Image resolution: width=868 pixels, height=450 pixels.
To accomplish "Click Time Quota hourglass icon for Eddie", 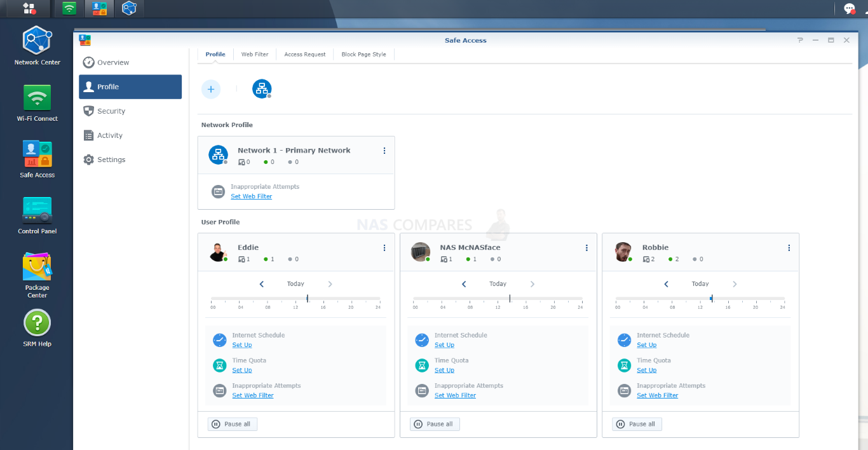I will [x=220, y=365].
